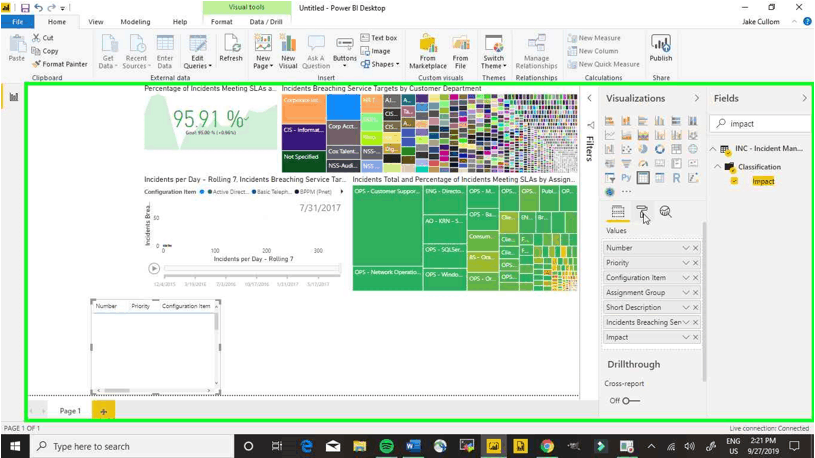Switch to the Format visual tools tab

221,22
